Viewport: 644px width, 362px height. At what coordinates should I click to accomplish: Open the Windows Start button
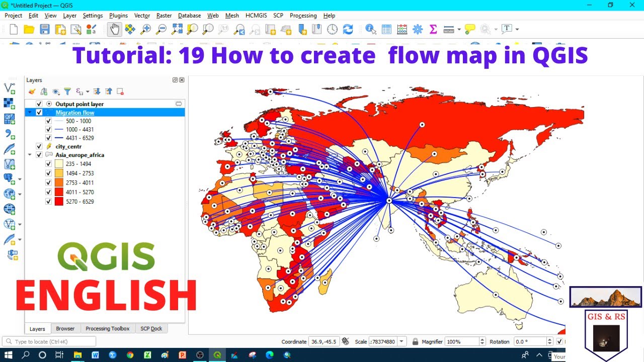click(9, 355)
